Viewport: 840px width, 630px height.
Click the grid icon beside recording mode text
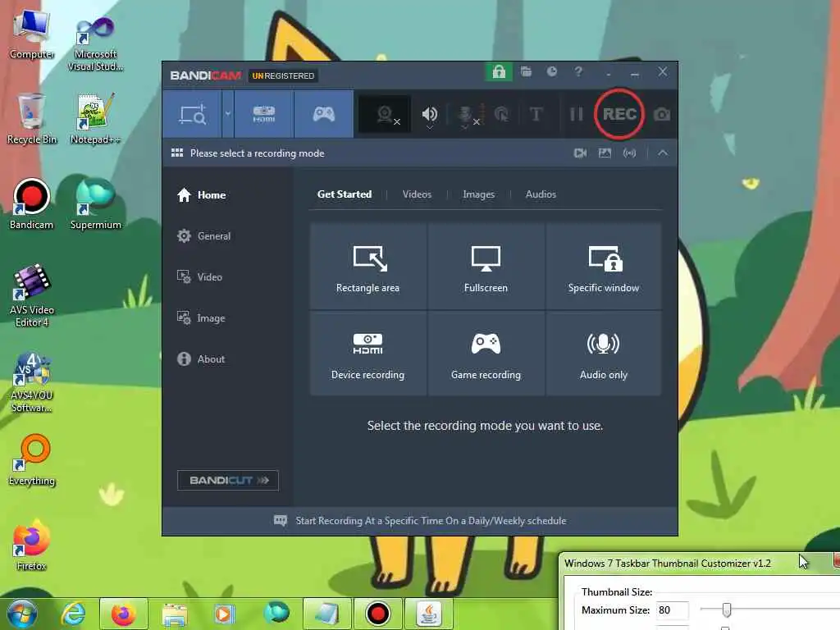[x=177, y=153]
